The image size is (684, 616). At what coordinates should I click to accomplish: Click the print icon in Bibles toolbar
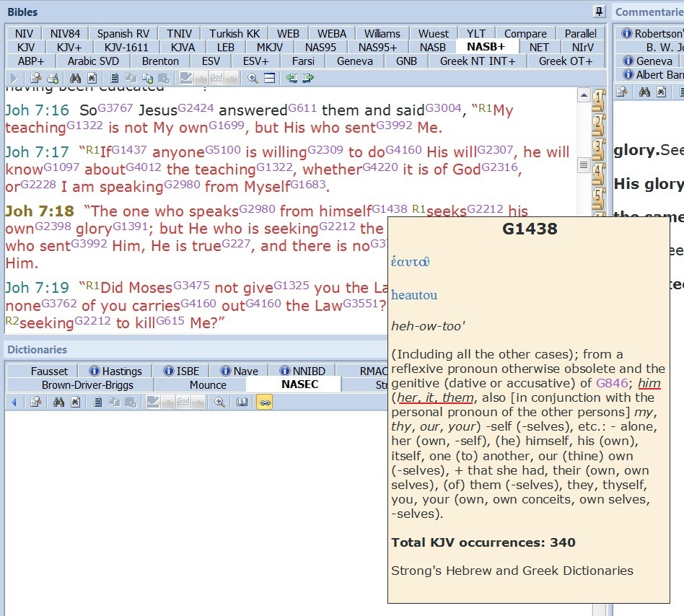[53, 78]
